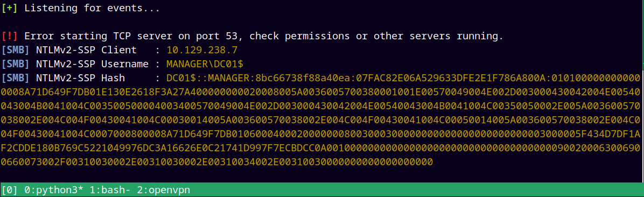Click the "Listening for events..." text

click(x=92, y=8)
